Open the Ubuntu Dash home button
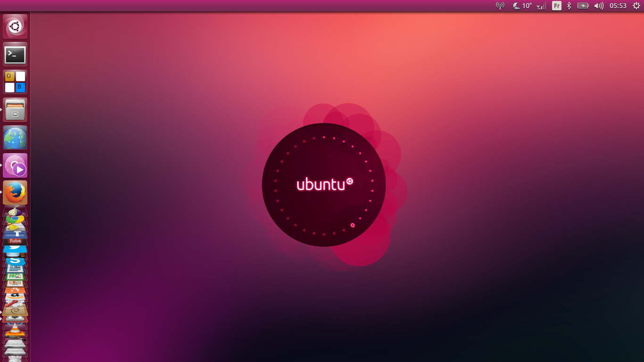Image resolution: width=644 pixels, height=362 pixels. click(x=15, y=26)
